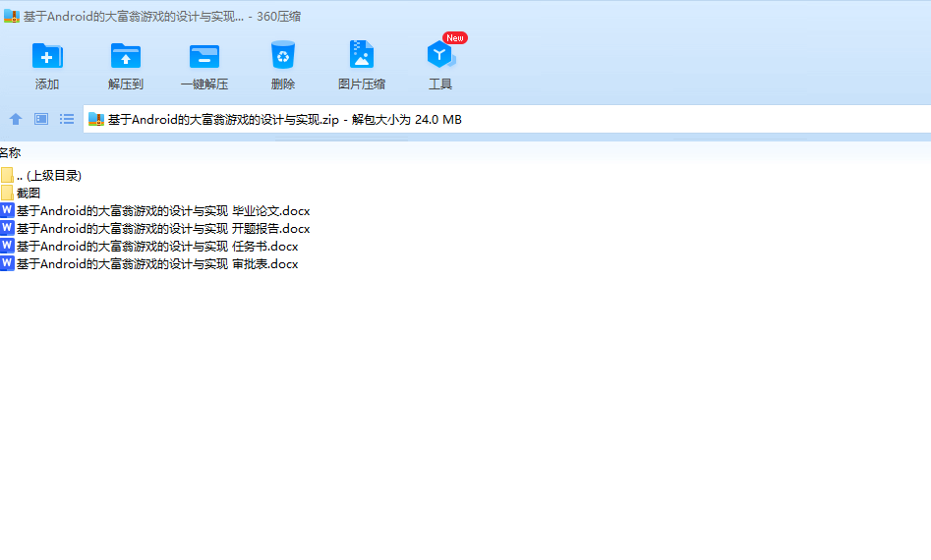Switch to the list view icon
This screenshot has height=560, width=931.
click(x=67, y=119)
